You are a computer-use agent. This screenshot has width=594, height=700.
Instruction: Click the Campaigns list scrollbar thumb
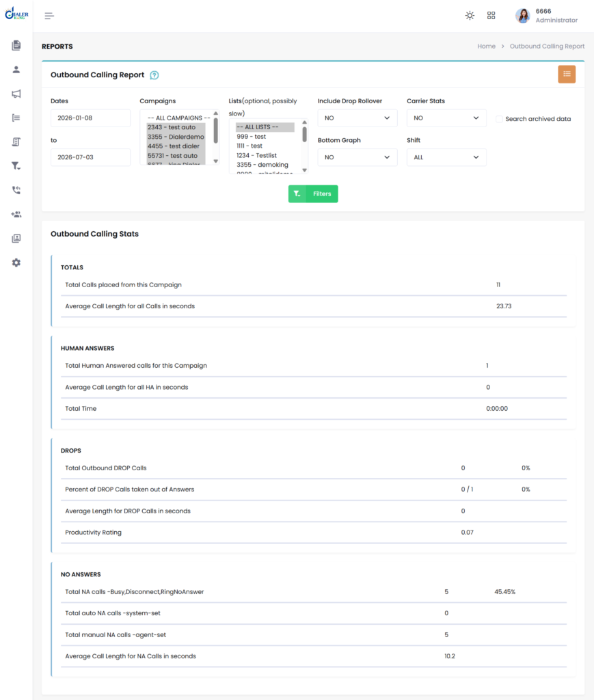[215, 131]
